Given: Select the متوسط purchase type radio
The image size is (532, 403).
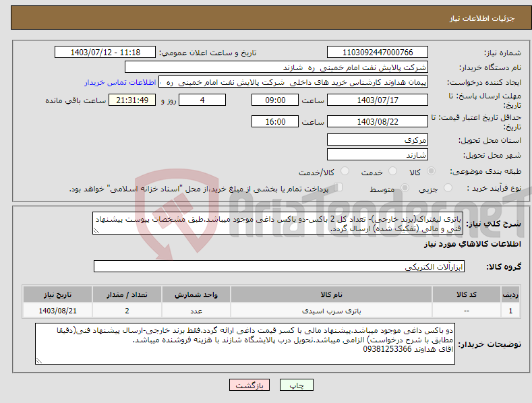Looking at the screenshot, I should point(405,188).
